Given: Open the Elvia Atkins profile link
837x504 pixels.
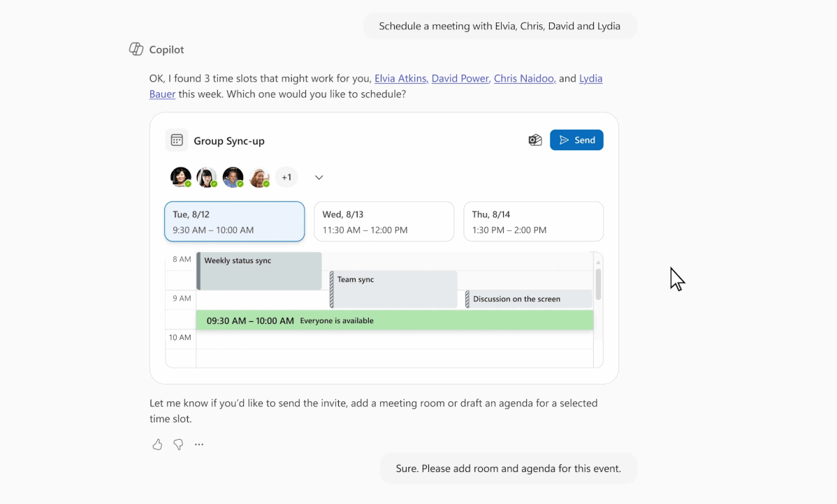Looking at the screenshot, I should click(x=400, y=79).
